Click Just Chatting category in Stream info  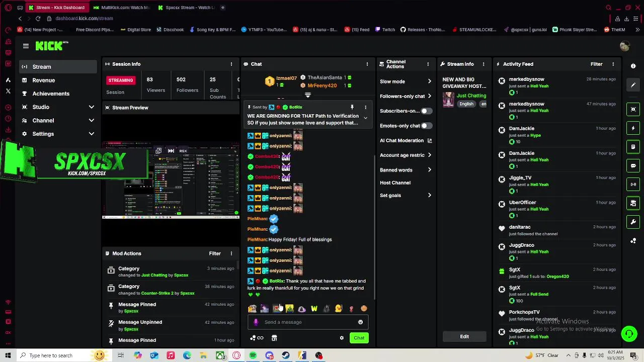(471, 96)
